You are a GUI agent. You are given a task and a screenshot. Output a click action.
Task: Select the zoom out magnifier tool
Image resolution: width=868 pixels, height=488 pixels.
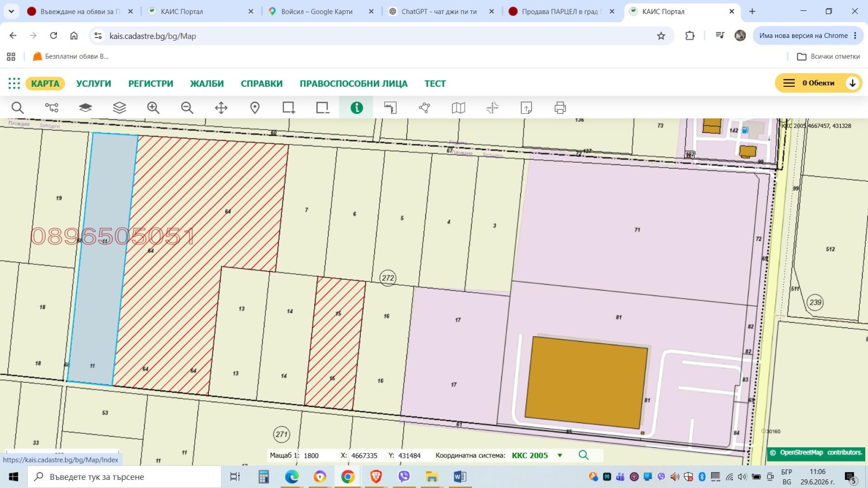(x=187, y=108)
